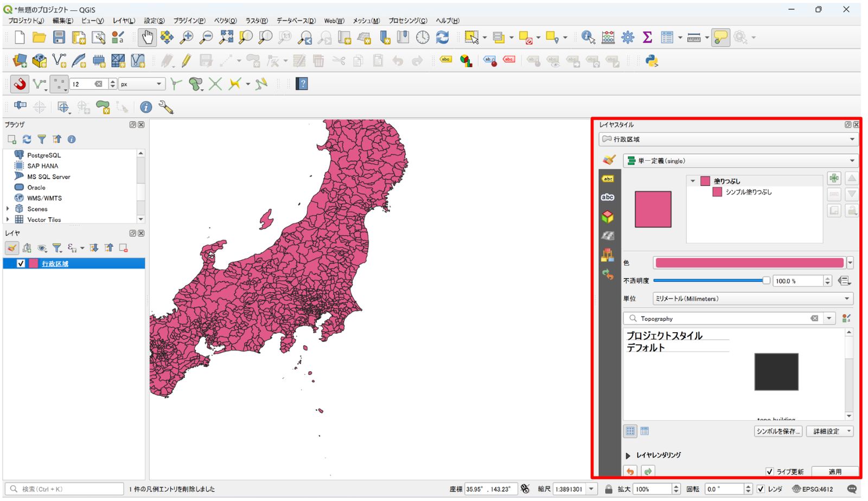Click the 詳細設定 button
The image size is (868, 501).
coord(830,431)
